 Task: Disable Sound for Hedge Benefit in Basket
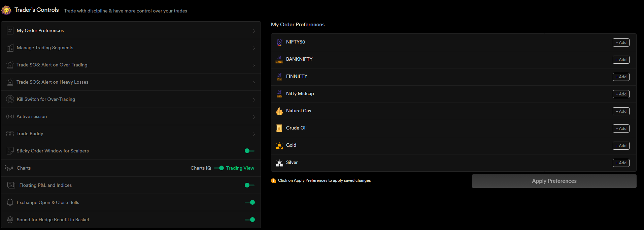[x=250, y=220]
